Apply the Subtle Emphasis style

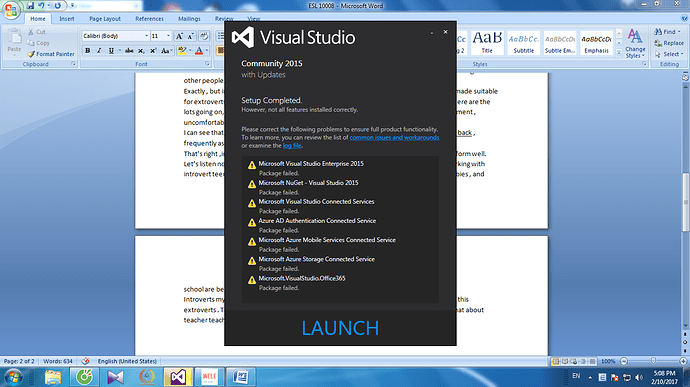click(560, 43)
